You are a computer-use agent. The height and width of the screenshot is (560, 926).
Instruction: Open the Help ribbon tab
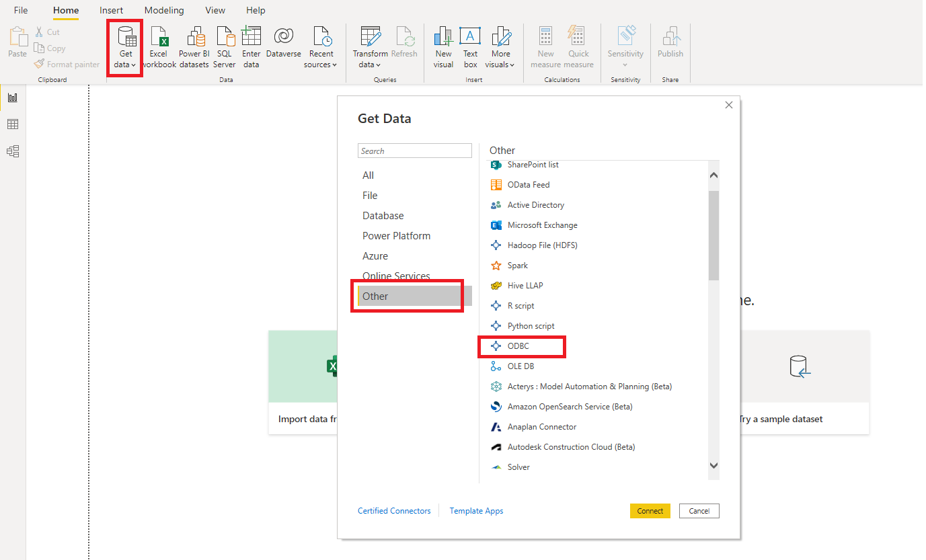click(x=256, y=10)
